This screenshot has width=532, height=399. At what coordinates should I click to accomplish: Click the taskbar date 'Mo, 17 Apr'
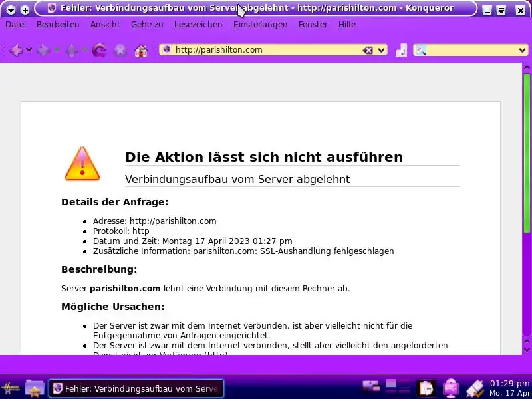tap(509, 393)
